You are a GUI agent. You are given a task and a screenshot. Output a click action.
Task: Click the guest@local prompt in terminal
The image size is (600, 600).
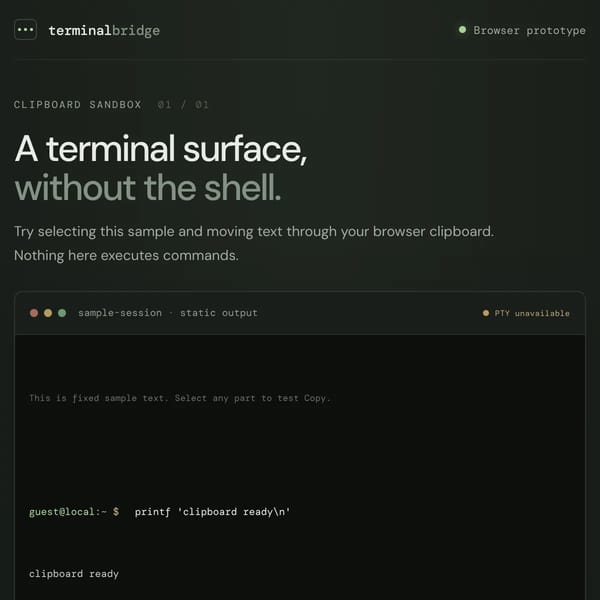pyautogui.click(x=74, y=512)
